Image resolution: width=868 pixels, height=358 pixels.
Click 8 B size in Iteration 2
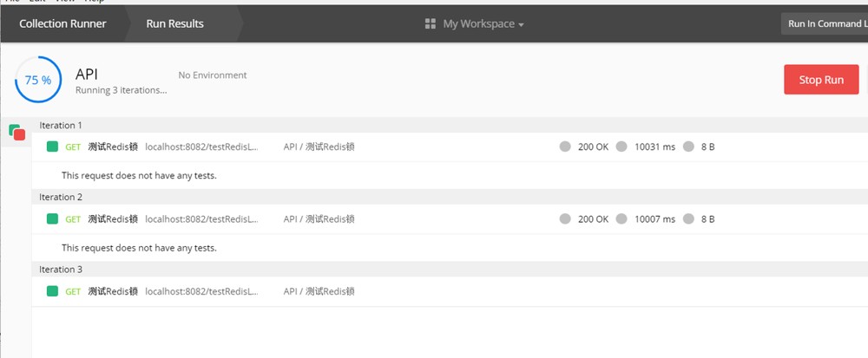[708, 218]
